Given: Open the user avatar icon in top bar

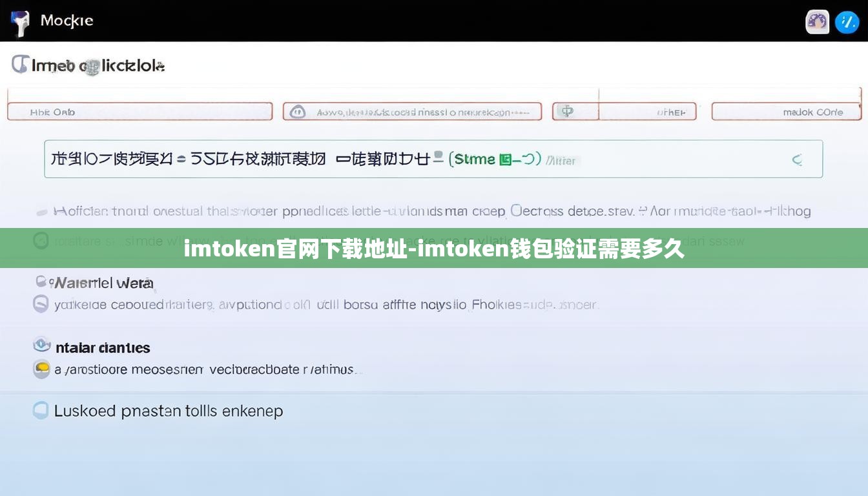Looking at the screenshot, I should pos(817,21).
